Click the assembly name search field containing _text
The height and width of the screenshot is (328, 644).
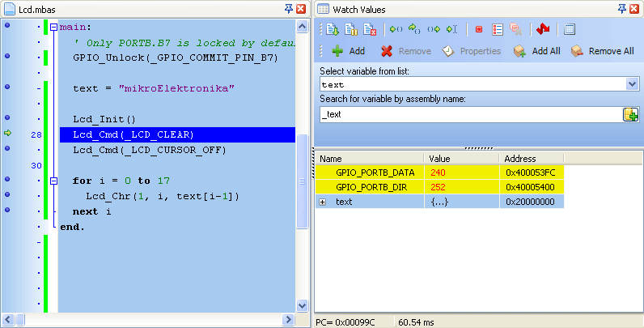471,115
